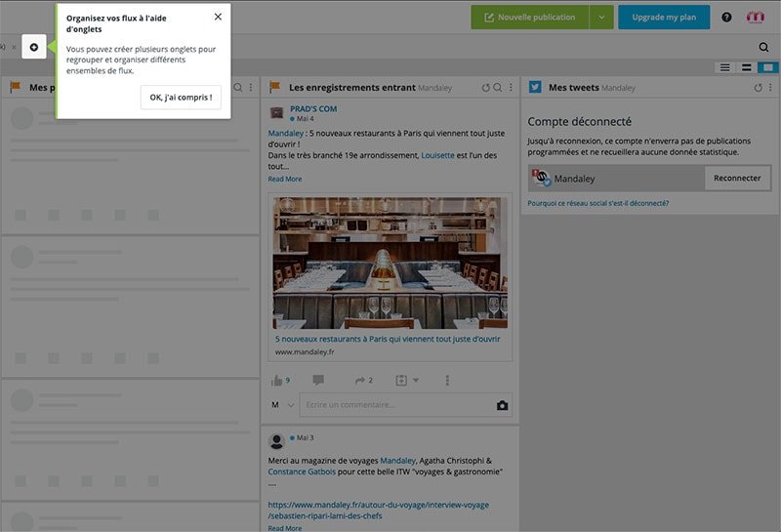Click Reconnecter button for Mandaley
781x532 pixels.
(737, 178)
